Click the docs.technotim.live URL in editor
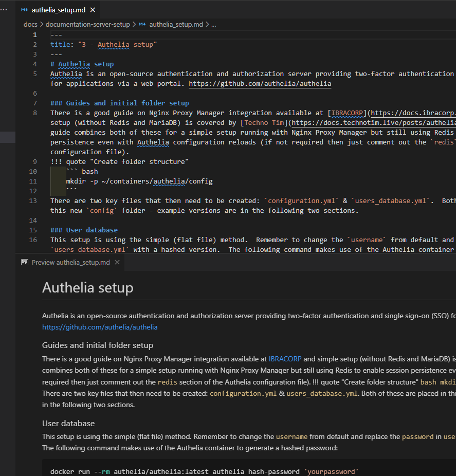Viewport: 456px width, 476px height. pyautogui.click(x=374, y=123)
